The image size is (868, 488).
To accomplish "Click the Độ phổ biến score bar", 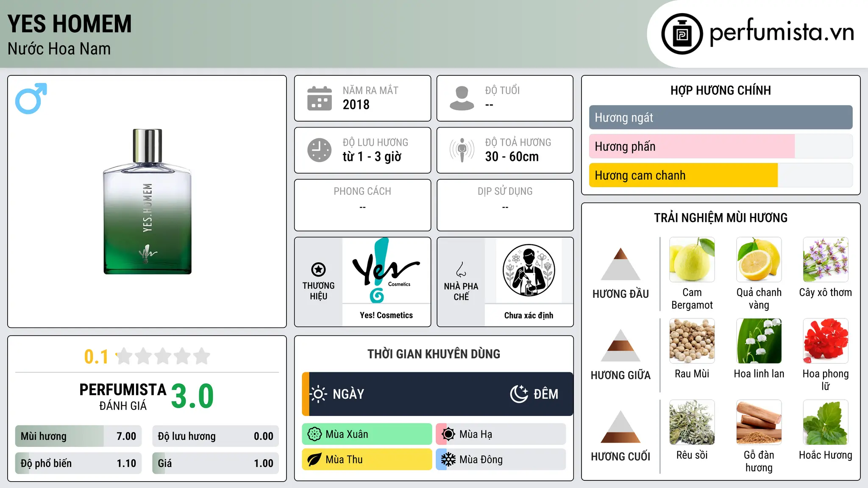I will click(x=78, y=463).
